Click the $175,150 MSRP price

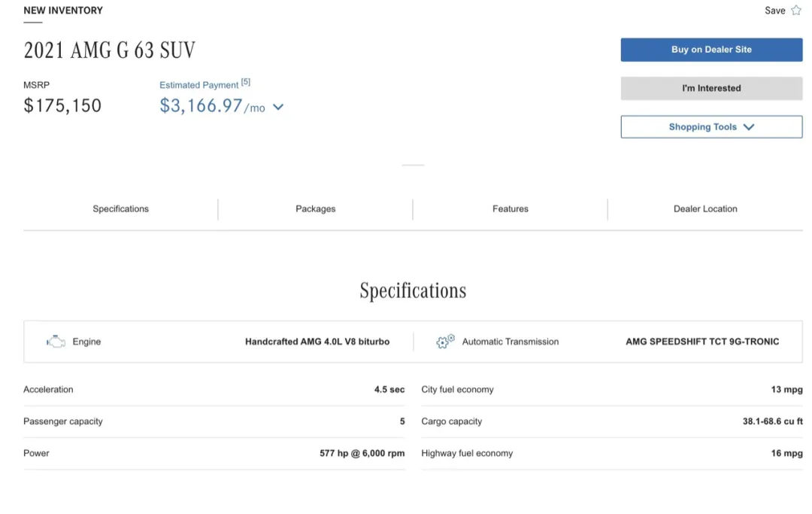coord(62,105)
